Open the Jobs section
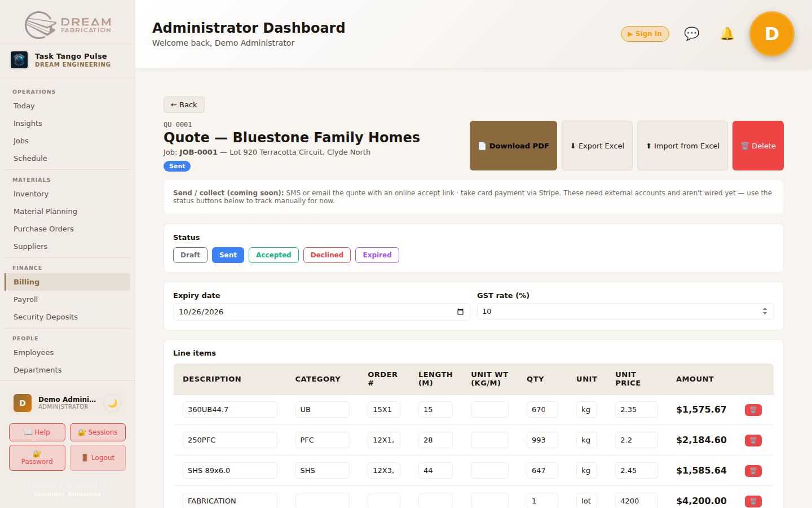The height and width of the screenshot is (508, 812). [67, 141]
